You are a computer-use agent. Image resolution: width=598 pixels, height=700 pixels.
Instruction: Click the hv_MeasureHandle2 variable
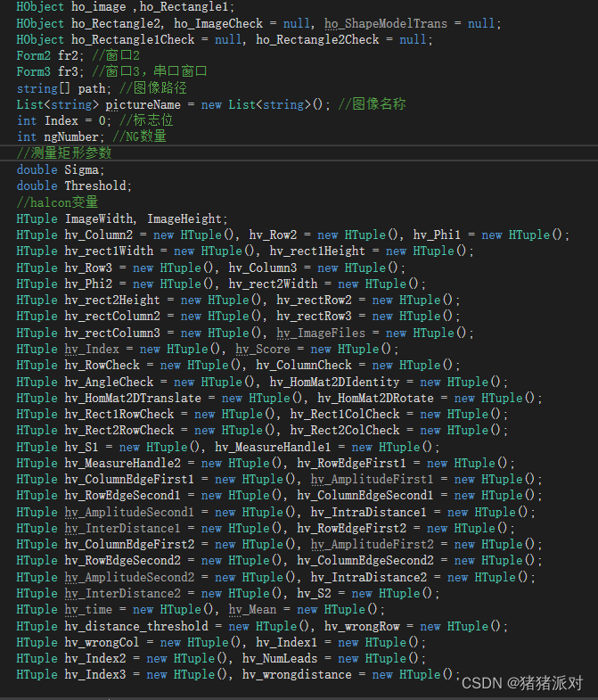point(123,464)
